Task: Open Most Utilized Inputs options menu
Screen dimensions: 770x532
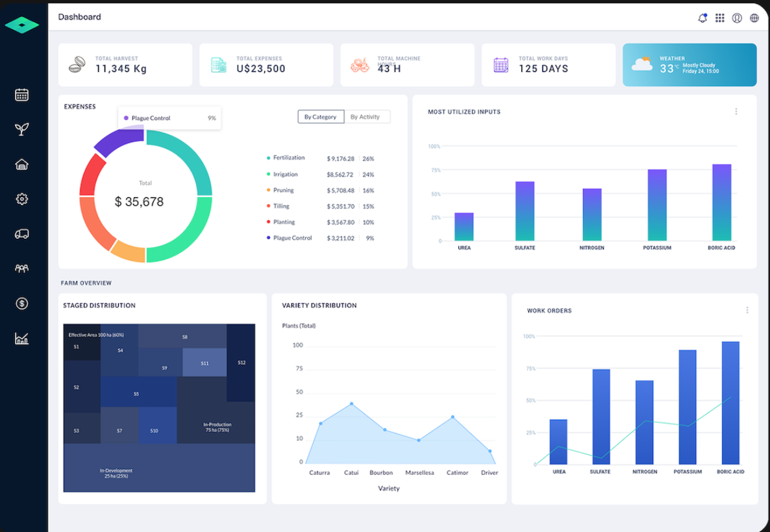Action: pos(736,112)
